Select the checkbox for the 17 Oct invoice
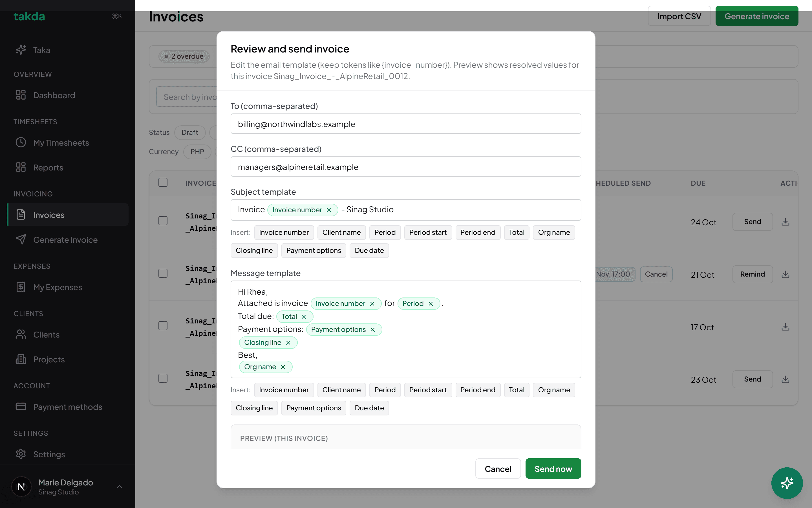The height and width of the screenshot is (508, 812). click(163, 326)
